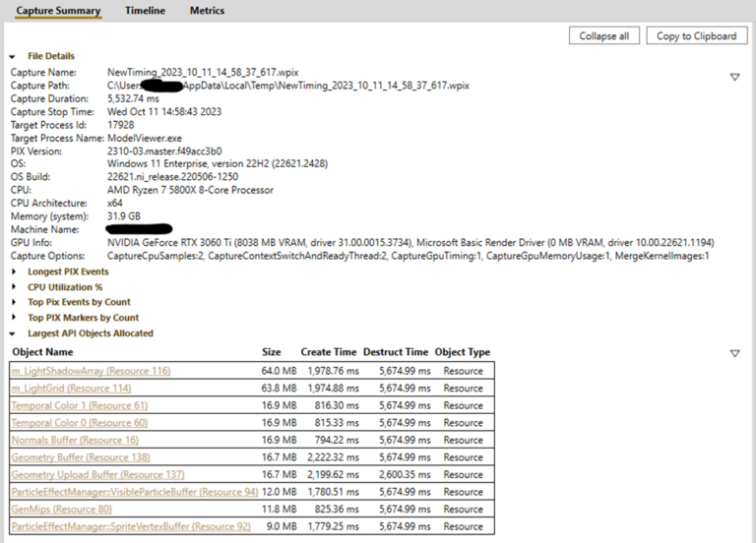Click the Collapse all button

click(603, 35)
